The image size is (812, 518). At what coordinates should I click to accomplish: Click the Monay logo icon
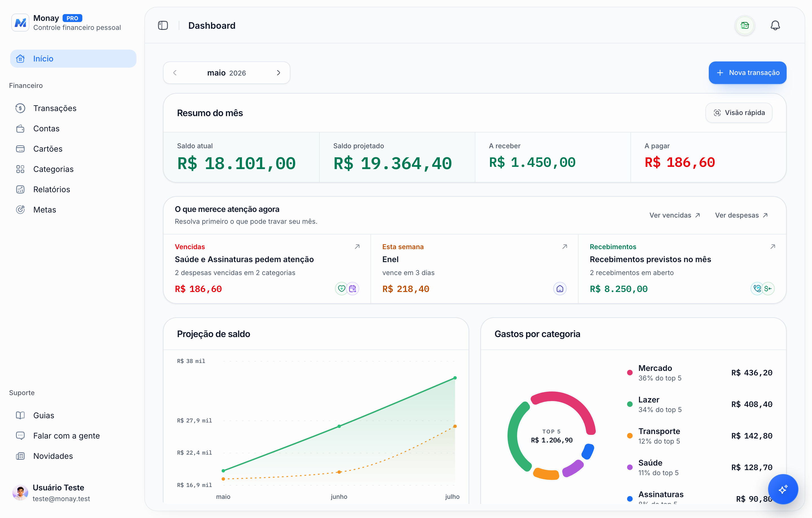[20, 22]
